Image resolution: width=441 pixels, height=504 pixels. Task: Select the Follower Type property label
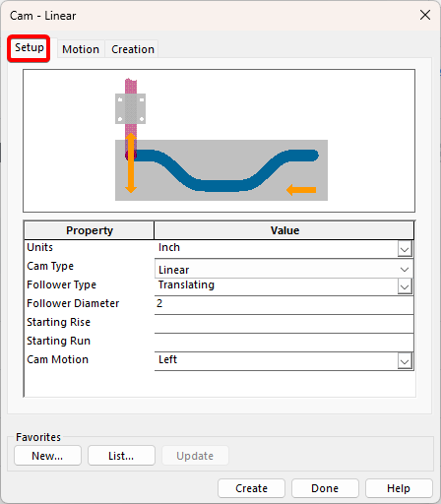coord(61,284)
